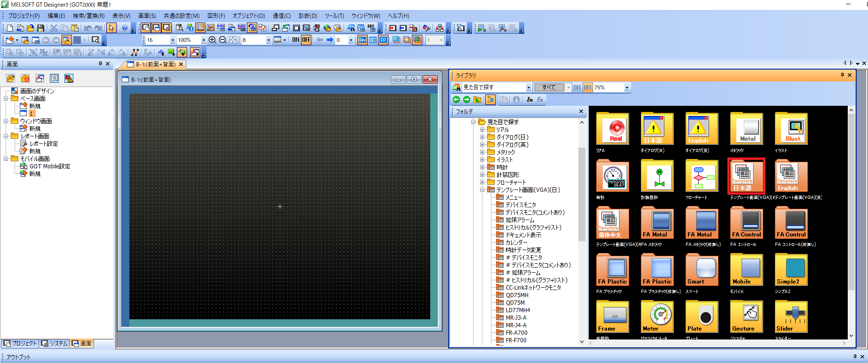
Task: Collapse the ベース画面 tree node
Action: [6, 99]
